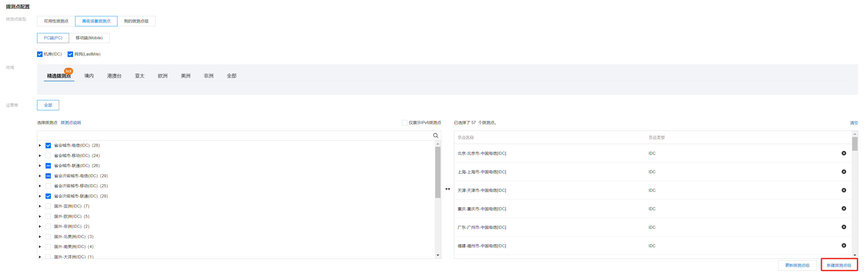Remove 上海-上海市-中国电信[IDC] node via X icon
This screenshot has height=273, width=868.
pos(843,172)
